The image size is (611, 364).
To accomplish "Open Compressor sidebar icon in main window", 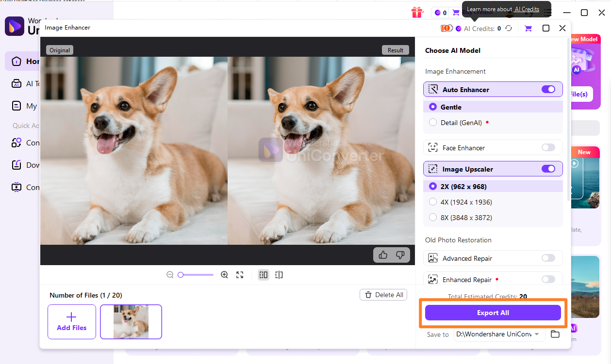I will [17, 187].
